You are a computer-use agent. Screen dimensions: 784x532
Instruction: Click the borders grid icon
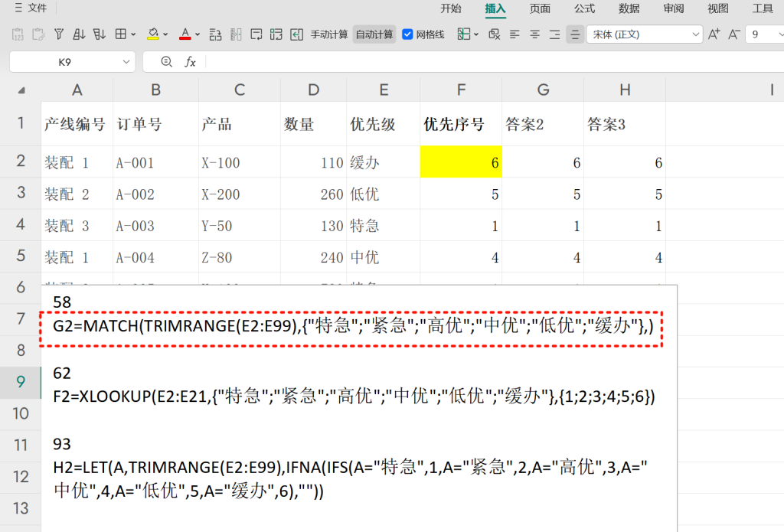[120, 34]
